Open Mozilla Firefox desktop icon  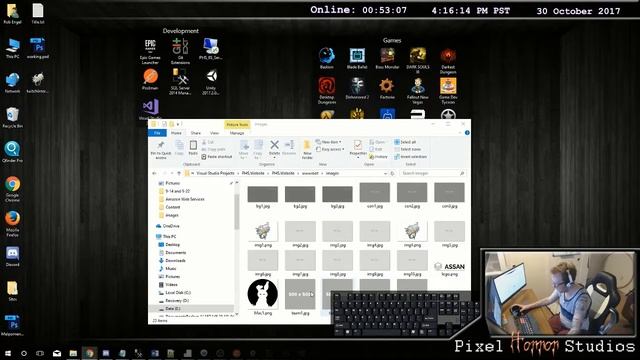[12, 224]
